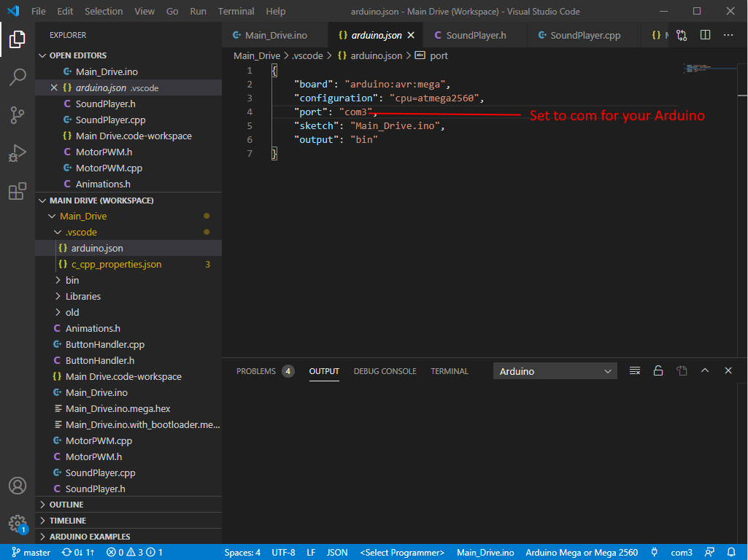The width and height of the screenshot is (748, 560).
Task: Open the Accounts menu icon
Action: pyautogui.click(x=18, y=486)
